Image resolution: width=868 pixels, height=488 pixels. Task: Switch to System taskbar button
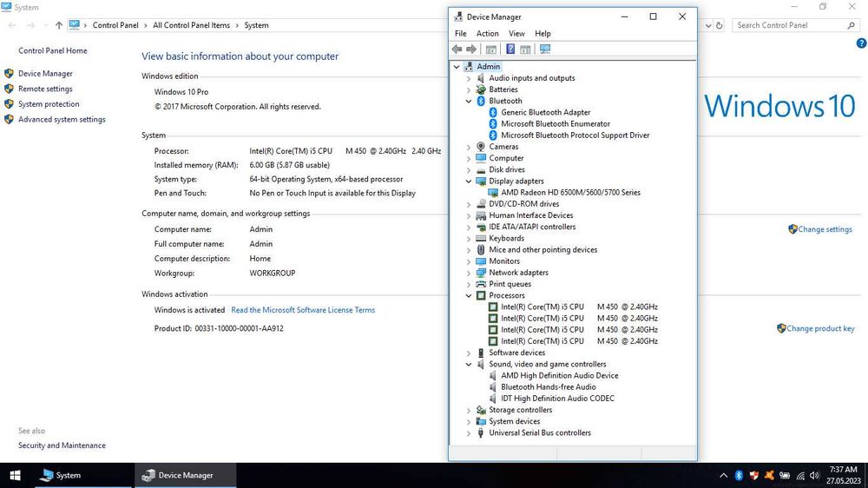pyautogui.click(x=83, y=475)
